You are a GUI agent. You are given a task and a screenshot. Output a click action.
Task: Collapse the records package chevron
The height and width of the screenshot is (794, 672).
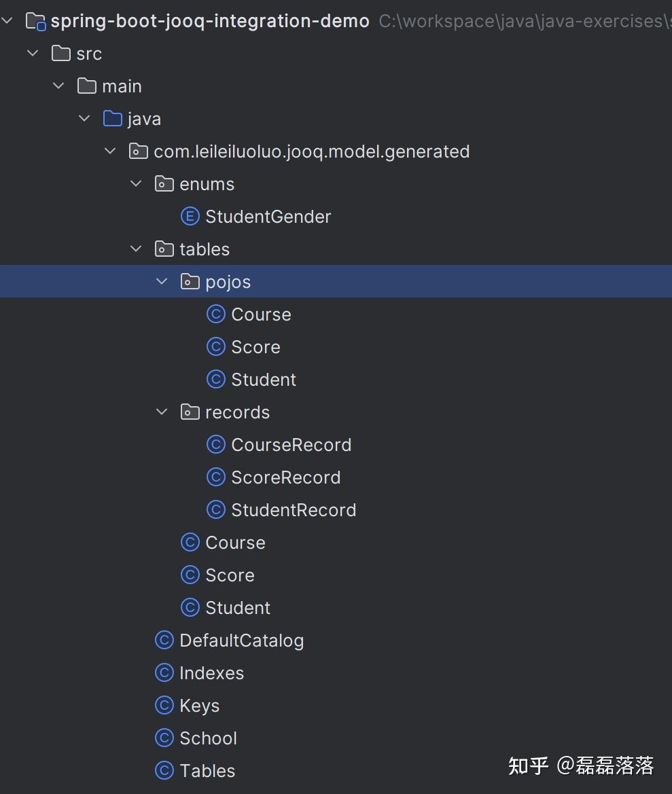162,412
